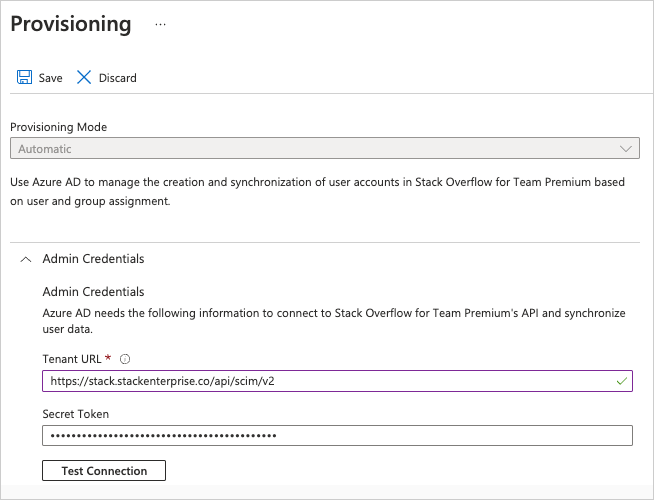The width and height of the screenshot is (654, 500).
Task: Click the X Discard icon
Action: [x=84, y=78]
